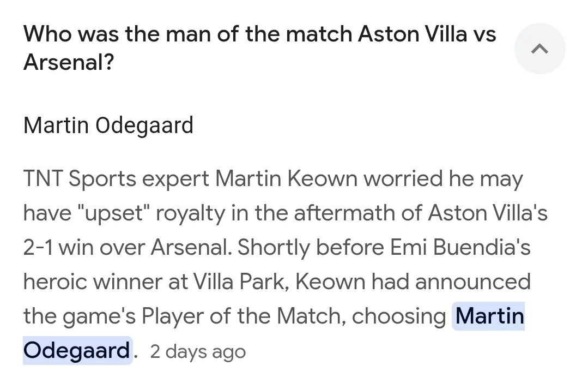Collapse the man of the match answer
588x377 pixels.
(x=539, y=49)
